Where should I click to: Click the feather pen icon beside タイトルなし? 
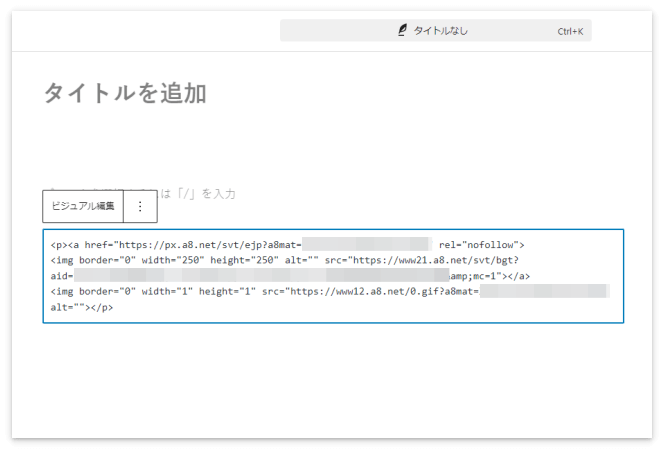[x=402, y=30]
